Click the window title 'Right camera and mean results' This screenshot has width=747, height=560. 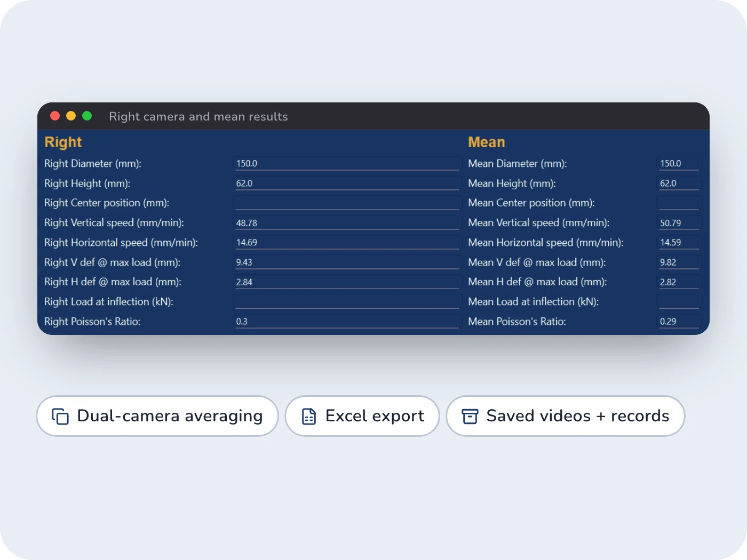tap(198, 116)
